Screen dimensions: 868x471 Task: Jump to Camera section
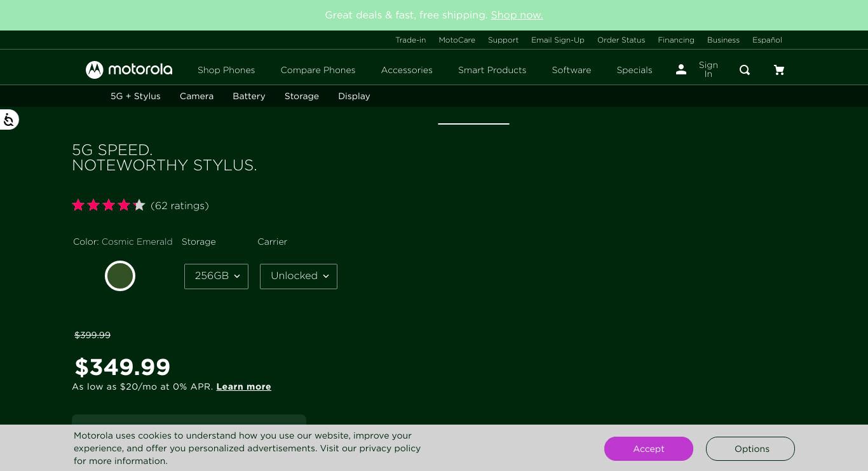[196, 96]
